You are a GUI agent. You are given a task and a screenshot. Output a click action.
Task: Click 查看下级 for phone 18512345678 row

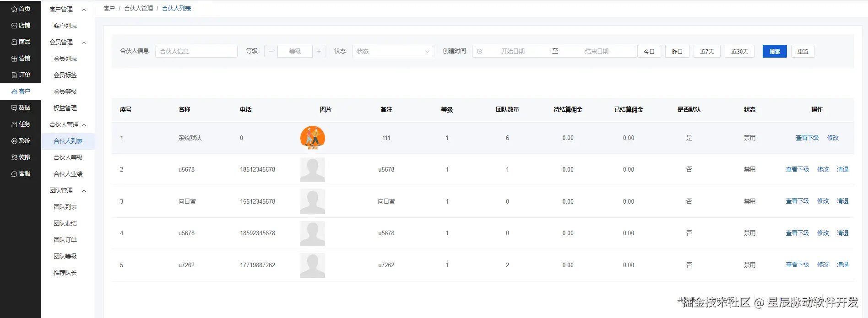[x=797, y=169]
